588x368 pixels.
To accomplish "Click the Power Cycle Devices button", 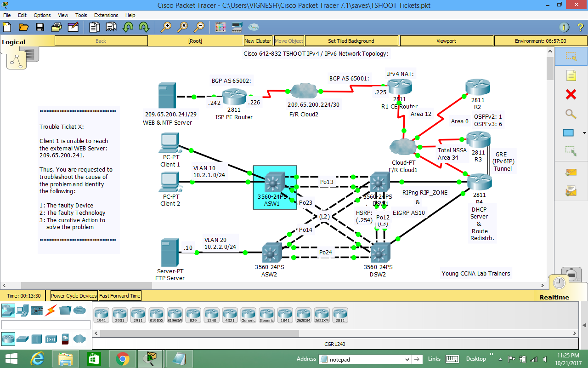I will (73, 295).
